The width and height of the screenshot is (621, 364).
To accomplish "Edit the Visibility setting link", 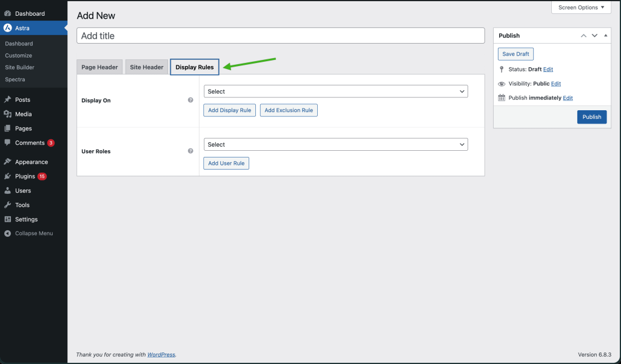I will [556, 84].
